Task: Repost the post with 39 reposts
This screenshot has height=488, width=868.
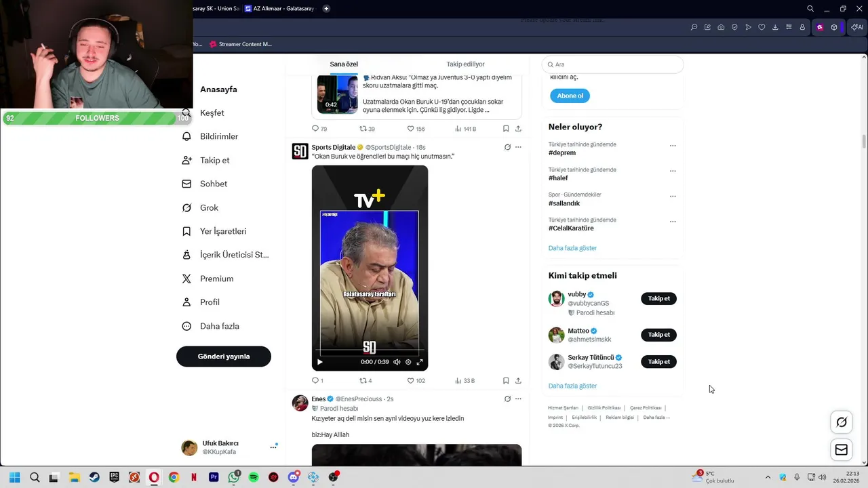Action: pyautogui.click(x=367, y=129)
